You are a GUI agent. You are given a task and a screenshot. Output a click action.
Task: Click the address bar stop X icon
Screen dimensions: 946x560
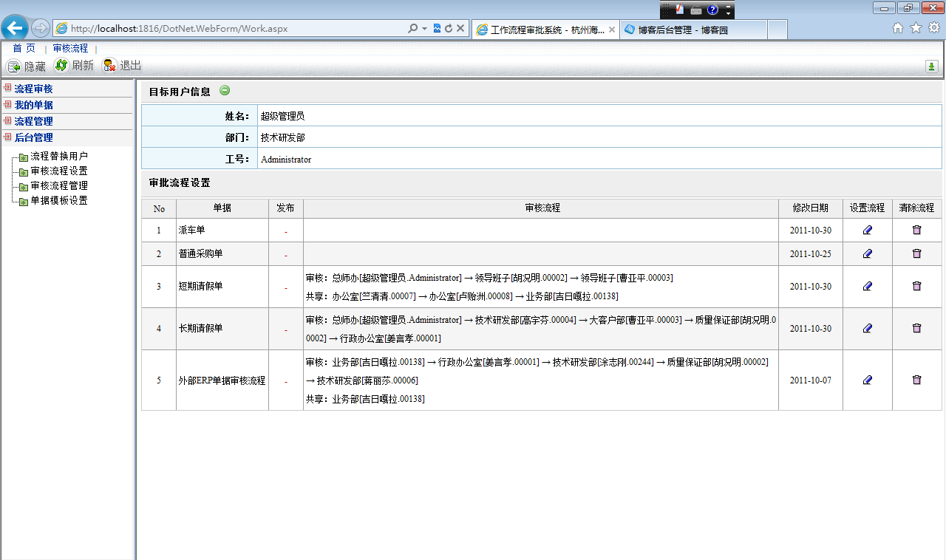[460, 28]
